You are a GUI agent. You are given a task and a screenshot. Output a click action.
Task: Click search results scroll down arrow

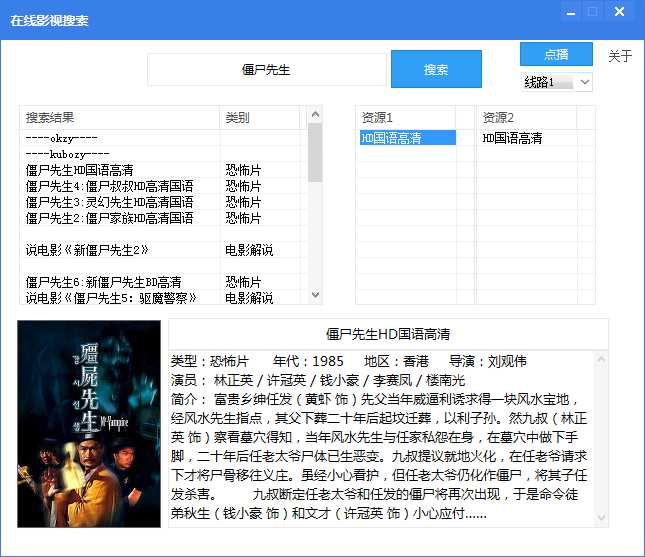316,295
